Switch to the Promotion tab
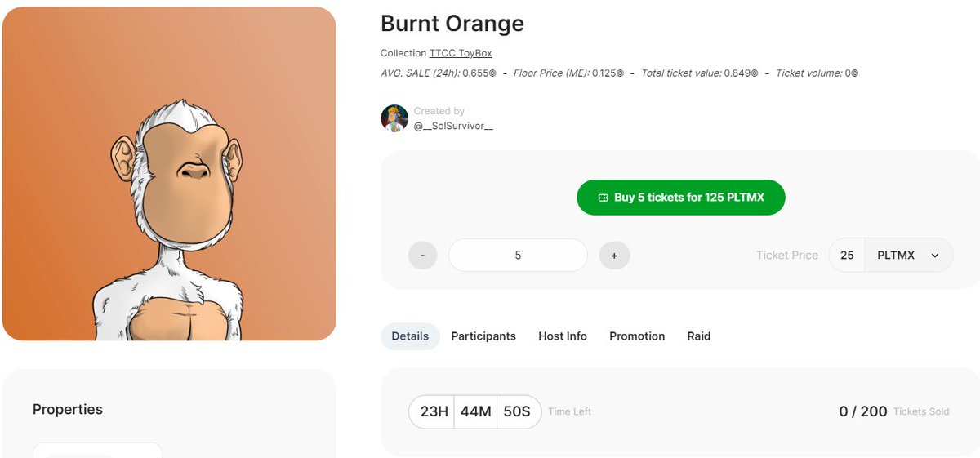The image size is (980, 458). (637, 336)
